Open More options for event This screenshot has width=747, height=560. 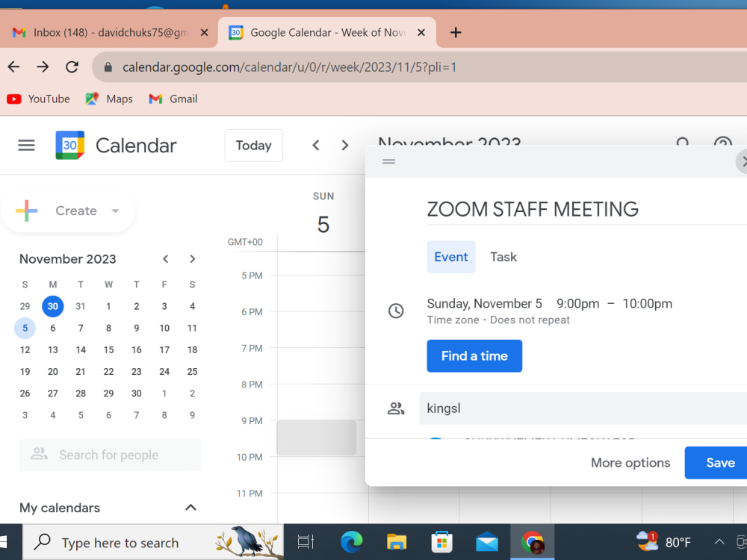pyautogui.click(x=630, y=462)
